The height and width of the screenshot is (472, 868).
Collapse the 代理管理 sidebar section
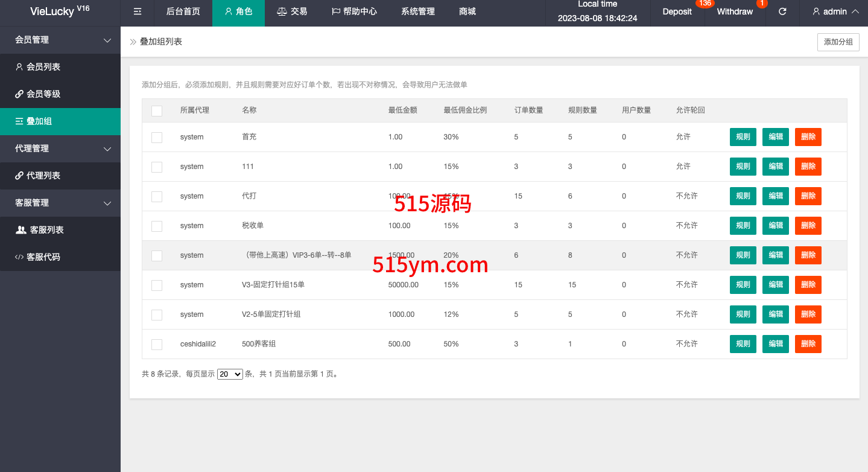point(107,149)
